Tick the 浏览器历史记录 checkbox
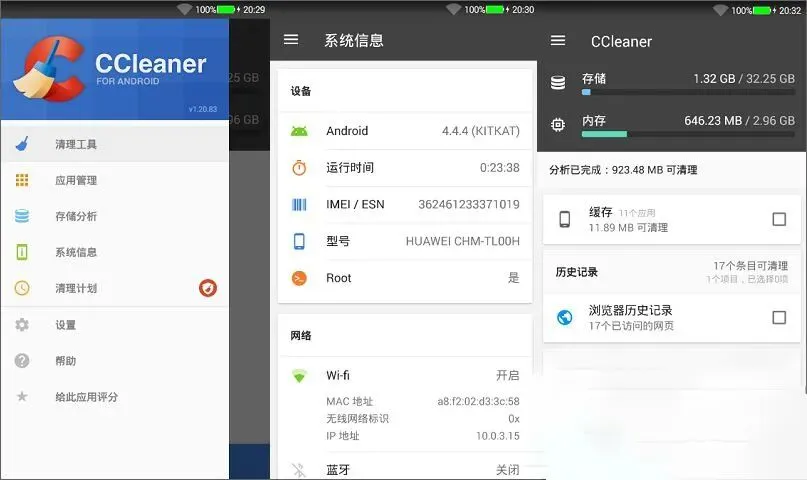Viewport: 807px width, 480px height. pos(779,317)
